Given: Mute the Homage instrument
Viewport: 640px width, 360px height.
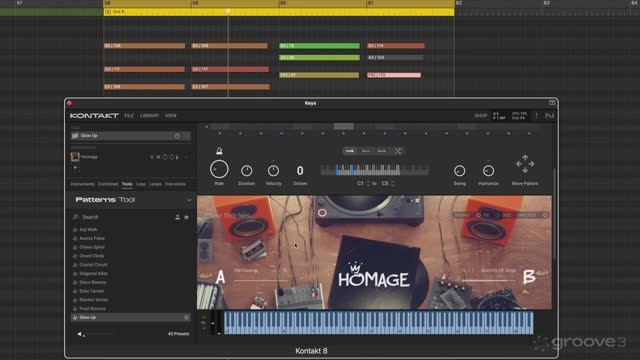Looking at the screenshot, I should pos(158,157).
